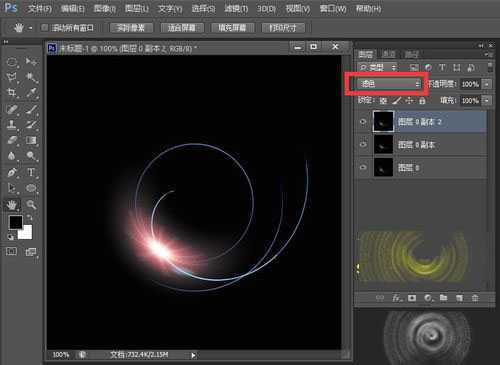Toggle visibility of bottom layer 0
Image resolution: width=500 pixels, height=365 pixels.
(x=363, y=167)
